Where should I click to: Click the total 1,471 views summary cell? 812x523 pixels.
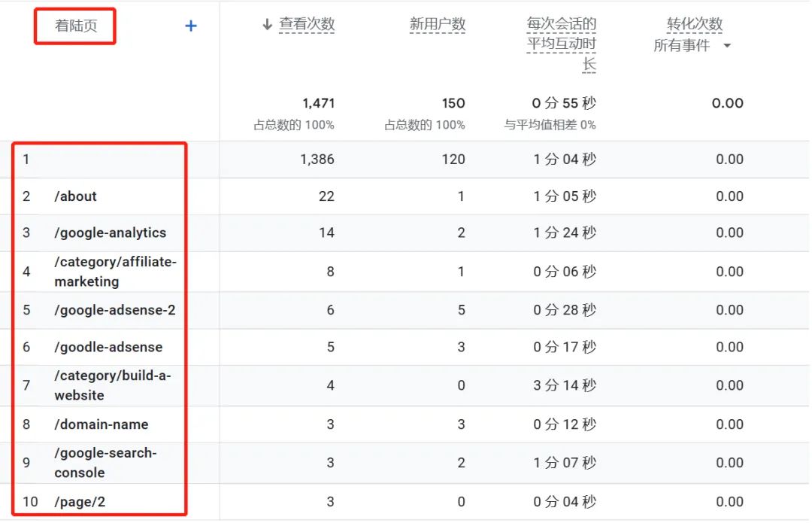click(318, 103)
